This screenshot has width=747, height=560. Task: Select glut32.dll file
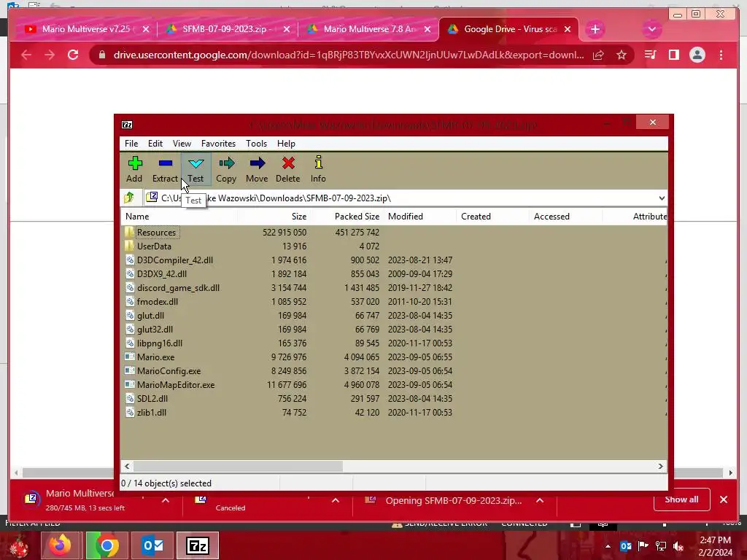155,329
